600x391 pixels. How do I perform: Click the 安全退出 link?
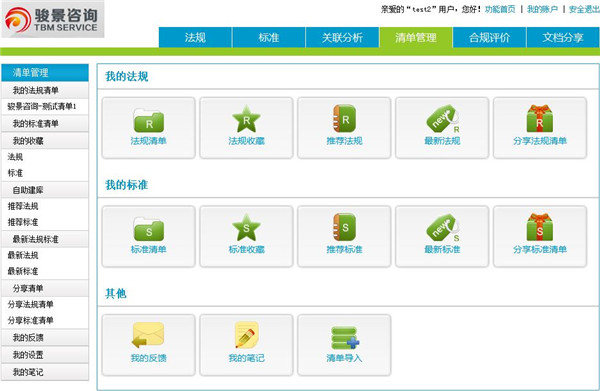[x=584, y=9]
